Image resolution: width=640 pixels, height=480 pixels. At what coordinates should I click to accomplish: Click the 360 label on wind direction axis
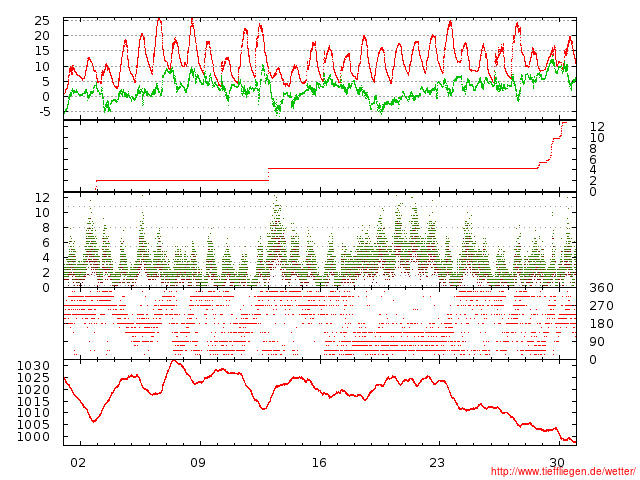[601, 288]
